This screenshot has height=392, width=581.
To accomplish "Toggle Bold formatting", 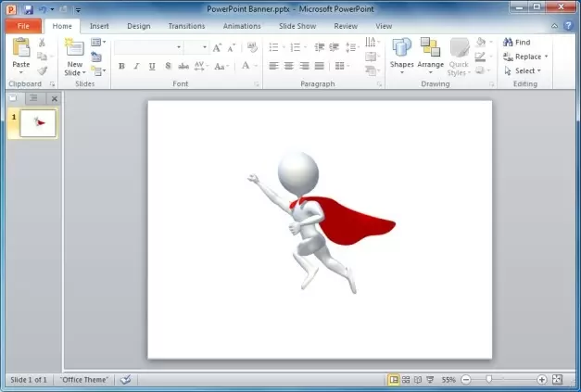I will (x=121, y=67).
